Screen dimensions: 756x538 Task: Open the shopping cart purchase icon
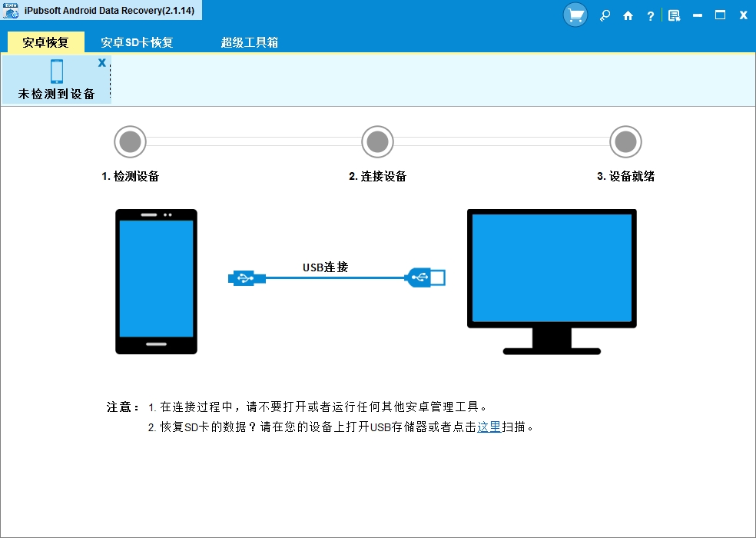pyautogui.click(x=575, y=15)
